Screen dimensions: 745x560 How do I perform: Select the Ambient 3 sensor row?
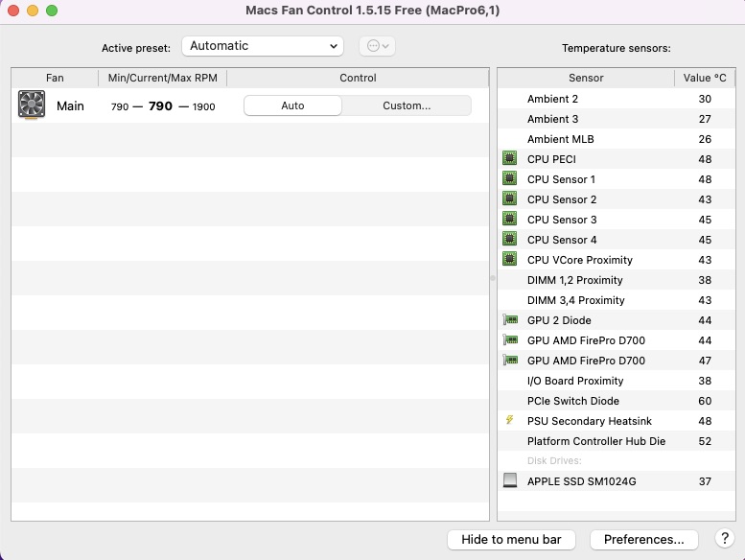tap(617, 119)
